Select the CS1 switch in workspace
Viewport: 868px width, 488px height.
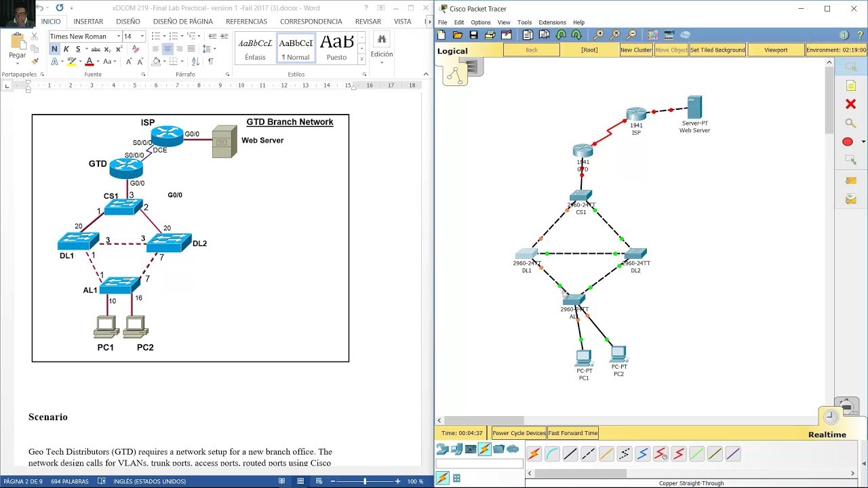pyautogui.click(x=581, y=196)
